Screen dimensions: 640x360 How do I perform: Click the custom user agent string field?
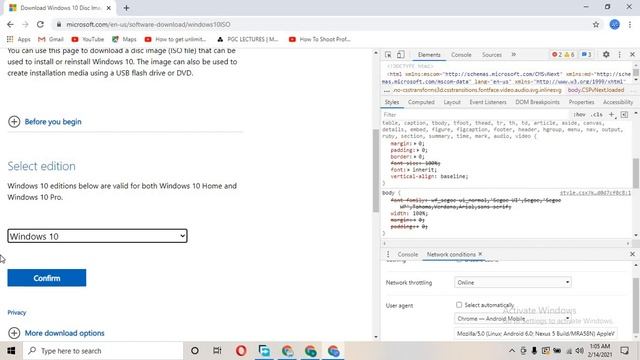pos(536,333)
